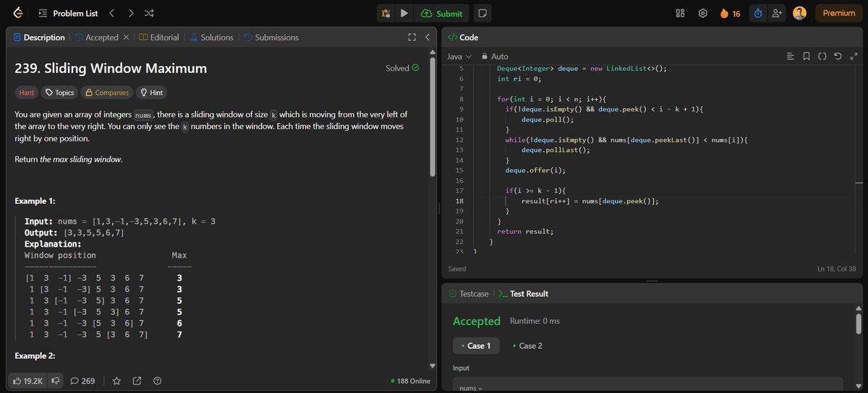Screen dimensions: 868x393
Task: View the 16-day streak flame
Action: (730, 13)
